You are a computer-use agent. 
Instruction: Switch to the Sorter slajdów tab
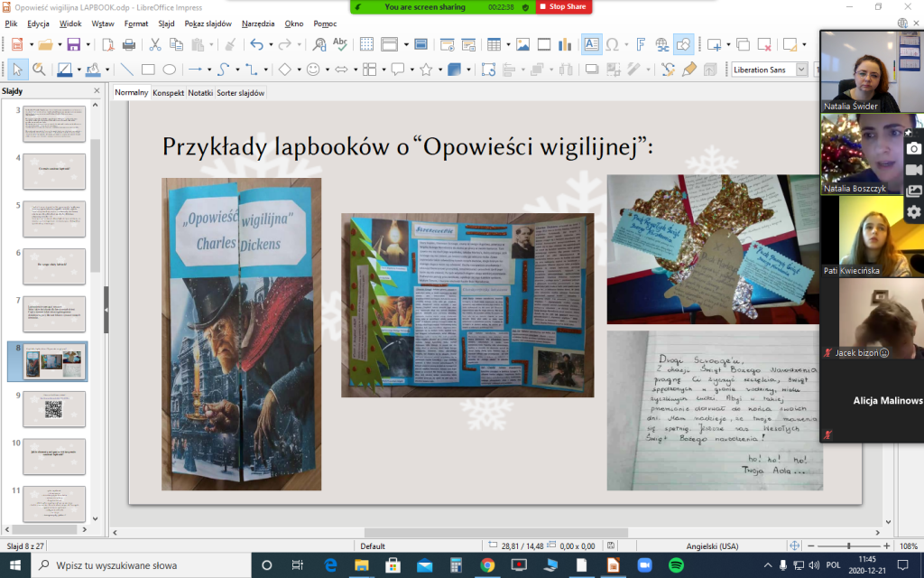(x=241, y=92)
